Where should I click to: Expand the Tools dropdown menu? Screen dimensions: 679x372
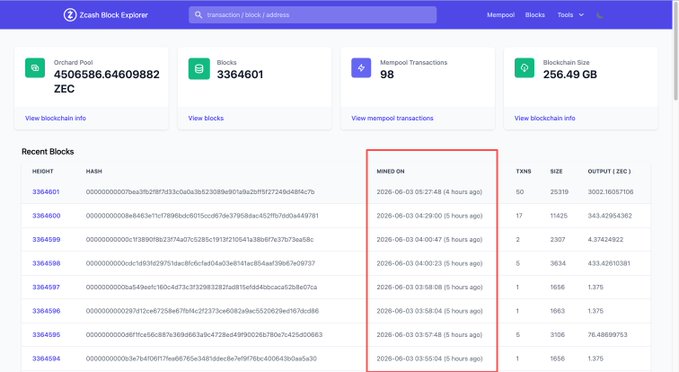point(570,15)
